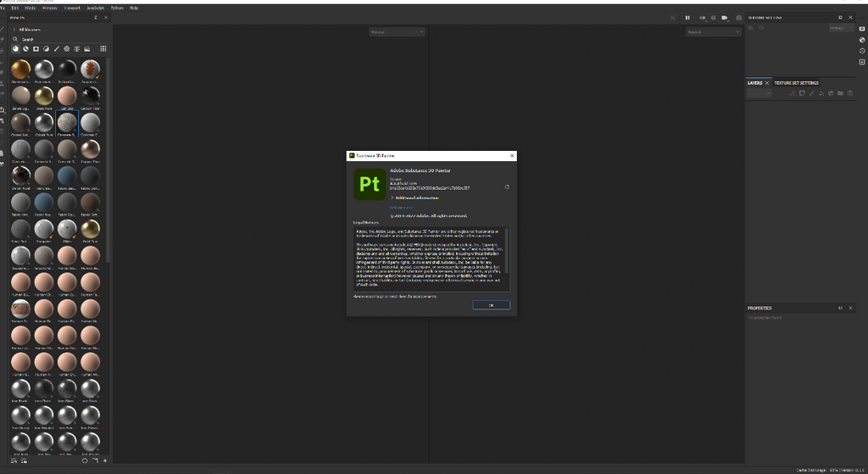Open the Help menu

(134, 8)
